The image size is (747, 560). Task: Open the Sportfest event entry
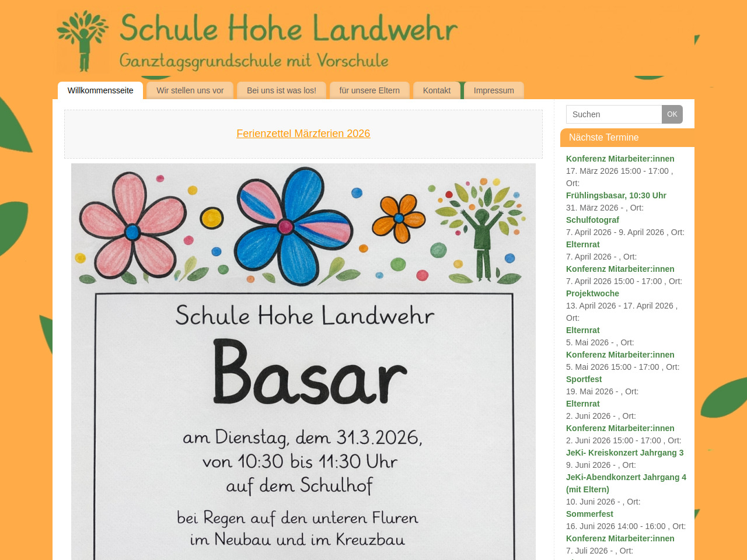tap(584, 379)
